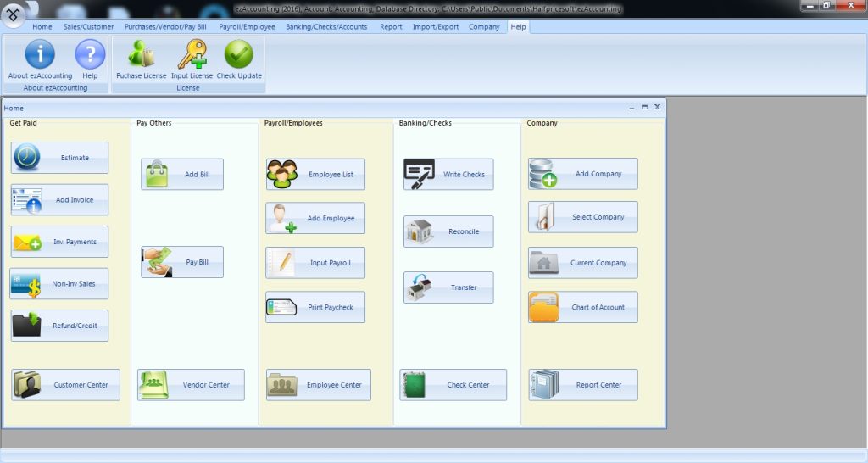The width and height of the screenshot is (868, 463).
Task: Open the Sales/Customer tab
Action: [x=88, y=26]
